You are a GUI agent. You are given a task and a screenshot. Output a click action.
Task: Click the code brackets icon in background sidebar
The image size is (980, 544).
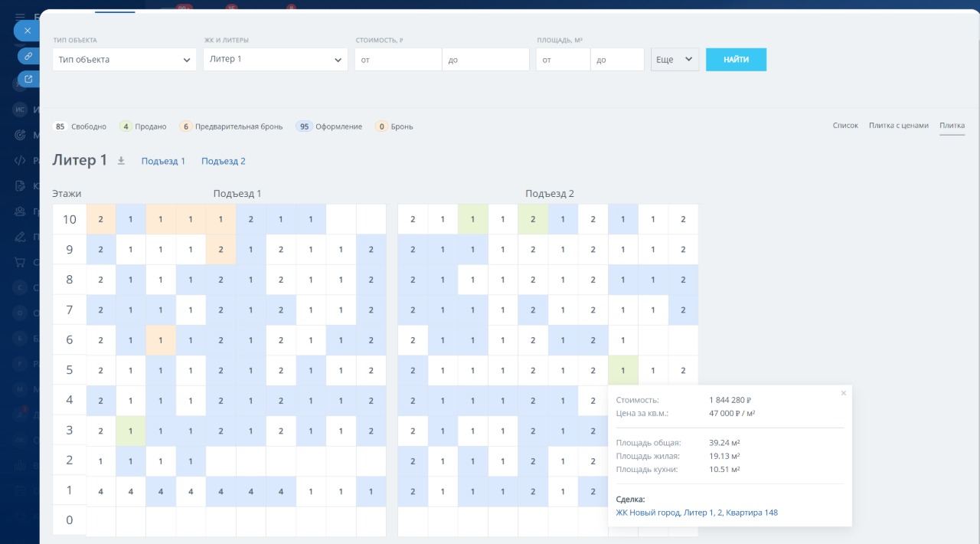tap(21, 160)
